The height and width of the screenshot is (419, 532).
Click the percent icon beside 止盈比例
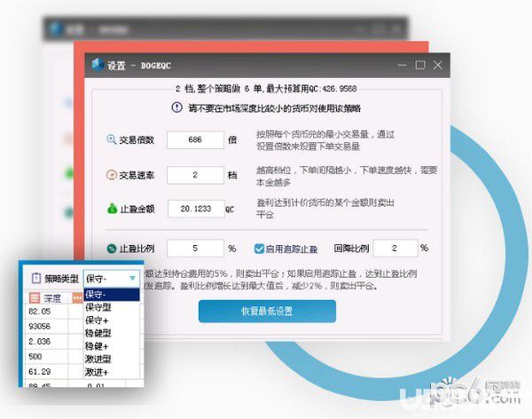tap(112, 249)
